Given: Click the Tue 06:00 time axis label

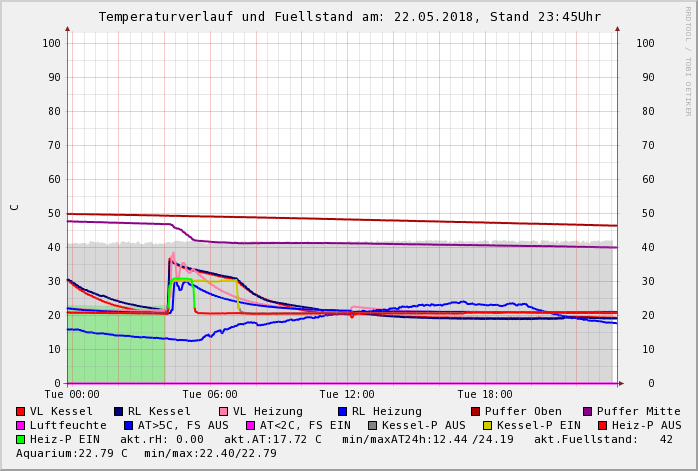Looking at the screenshot, I should [x=210, y=395].
